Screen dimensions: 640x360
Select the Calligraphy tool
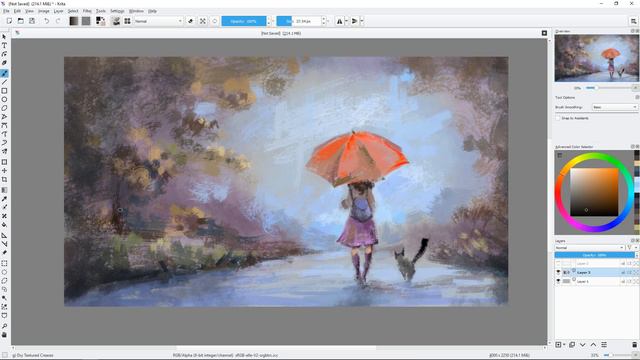pos(4,63)
